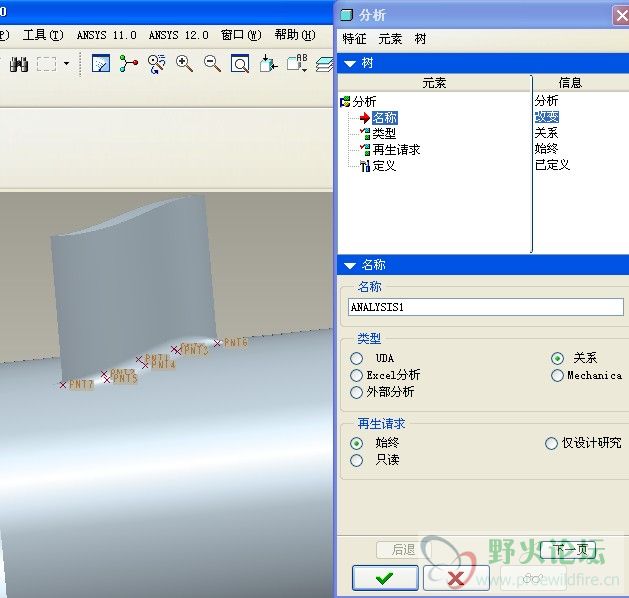Select the 始终 regeneration radio button
This screenshot has height=598, width=629.
[356, 443]
